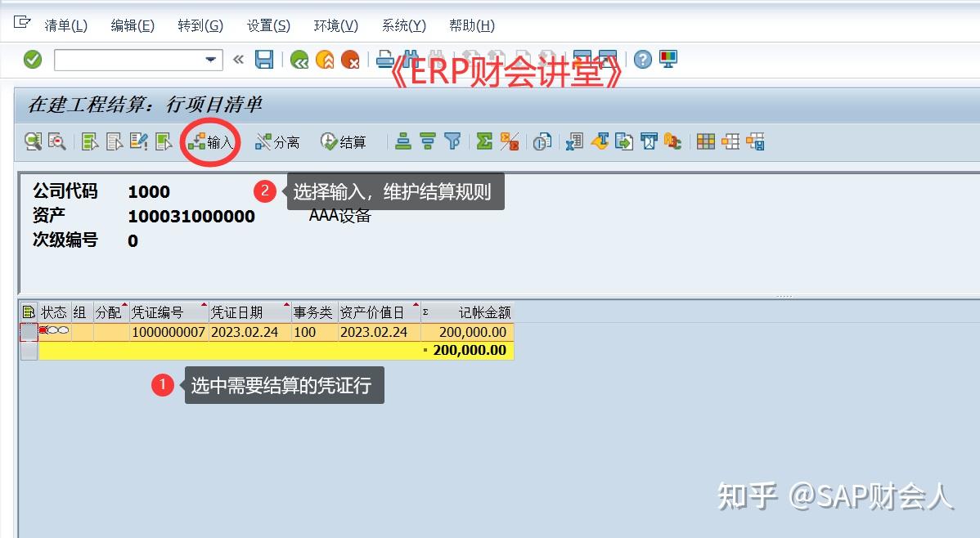
Task: Apply the filter funnel icon
Action: coord(452,141)
